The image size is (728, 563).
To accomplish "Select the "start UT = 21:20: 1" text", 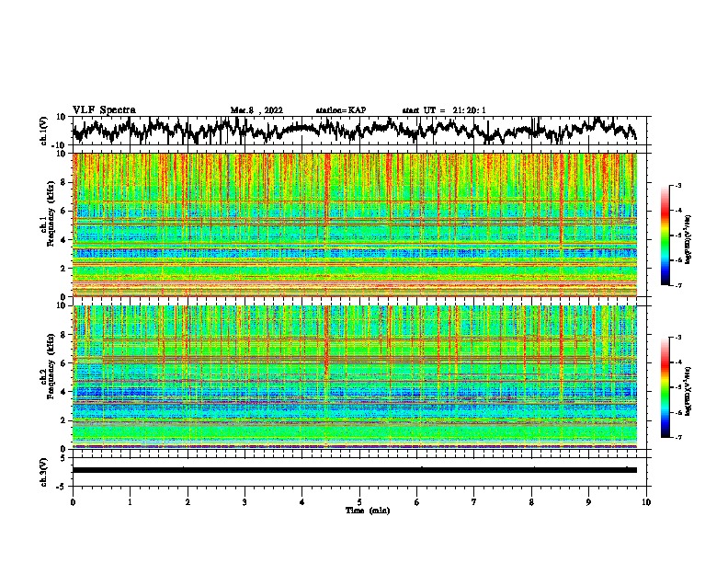I will pyautogui.click(x=444, y=110).
